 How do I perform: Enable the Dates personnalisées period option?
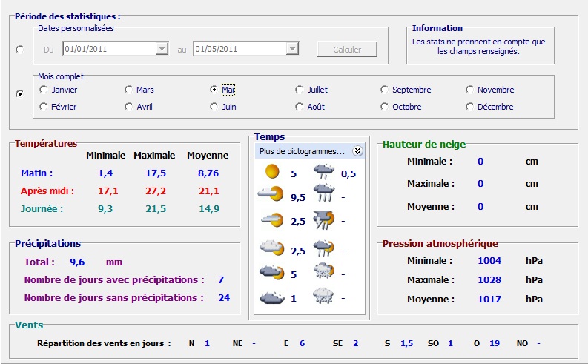point(19,50)
